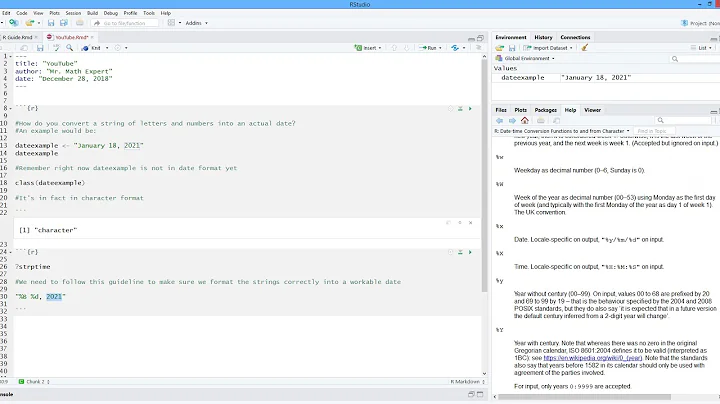Collapse YAML header fold arrow at line 1
720x404 pixels.
[x=11, y=56]
